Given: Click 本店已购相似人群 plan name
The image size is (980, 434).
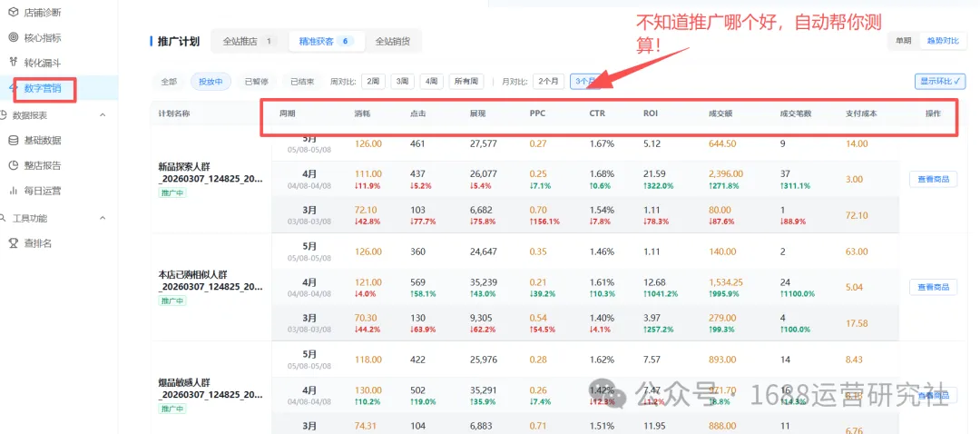Looking at the screenshot, I should [211, 281].
